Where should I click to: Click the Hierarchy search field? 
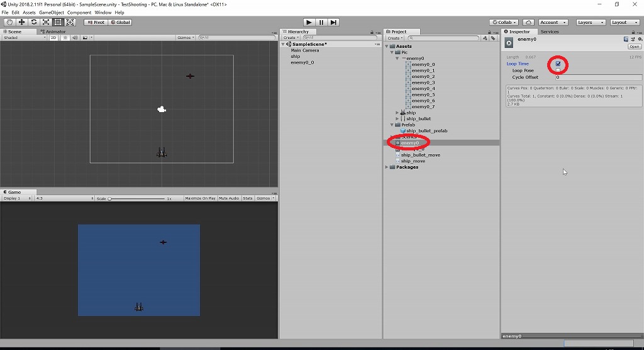click(340, 37)
